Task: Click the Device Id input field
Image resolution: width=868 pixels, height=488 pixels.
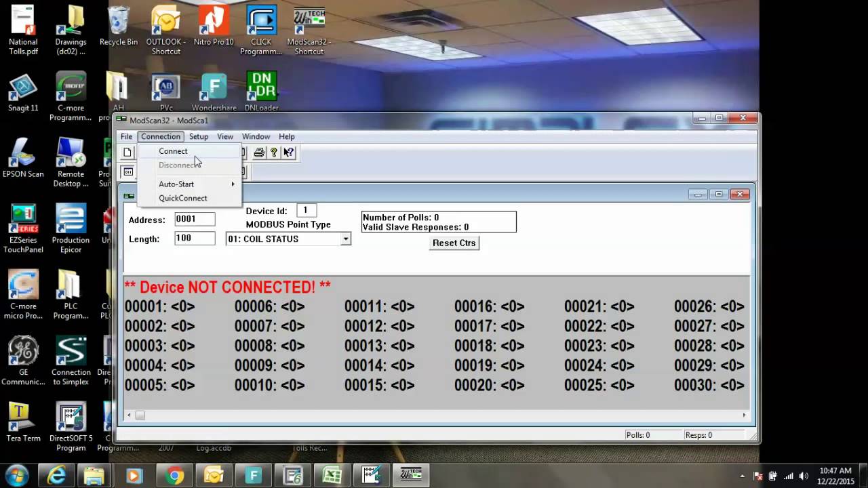Action: (x=307, y=210)
